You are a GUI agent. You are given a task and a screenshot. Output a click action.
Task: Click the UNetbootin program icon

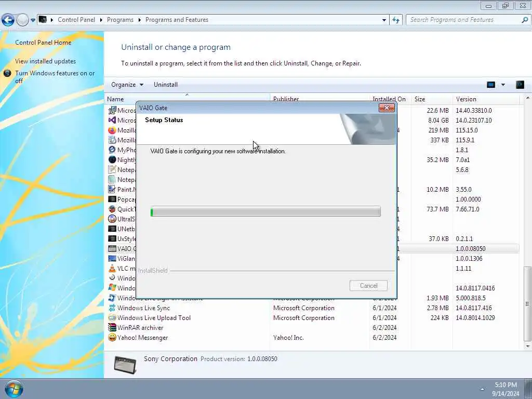click(x=112, y=229)
